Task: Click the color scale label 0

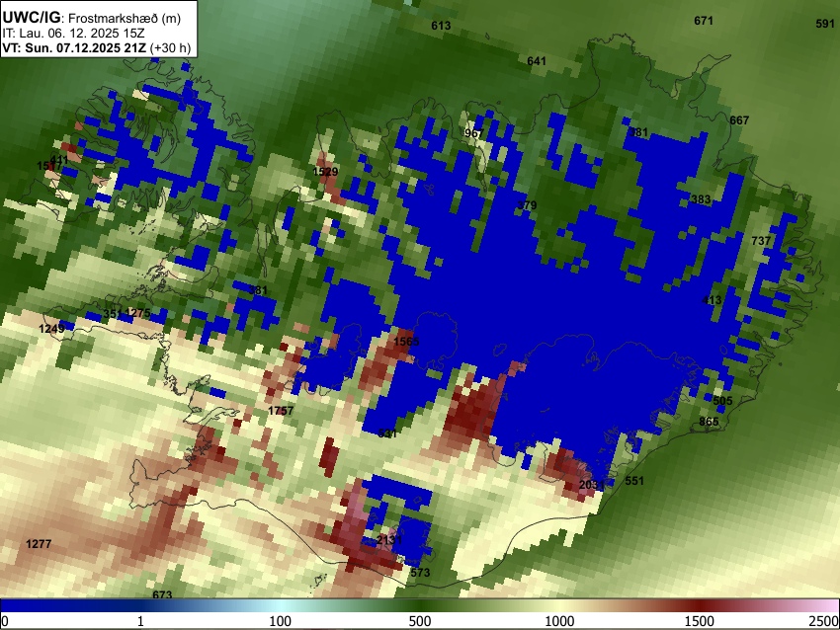Action: tap(5, 621)
